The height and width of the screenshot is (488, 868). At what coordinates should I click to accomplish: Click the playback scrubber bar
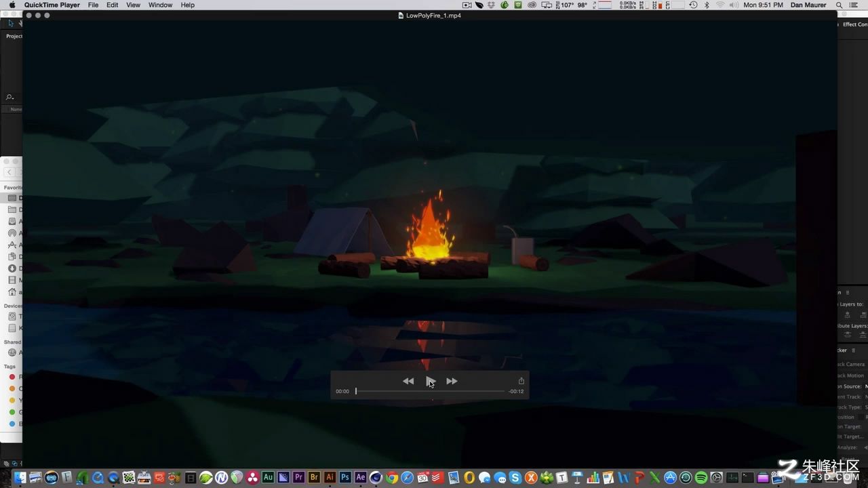pos(430,391)
